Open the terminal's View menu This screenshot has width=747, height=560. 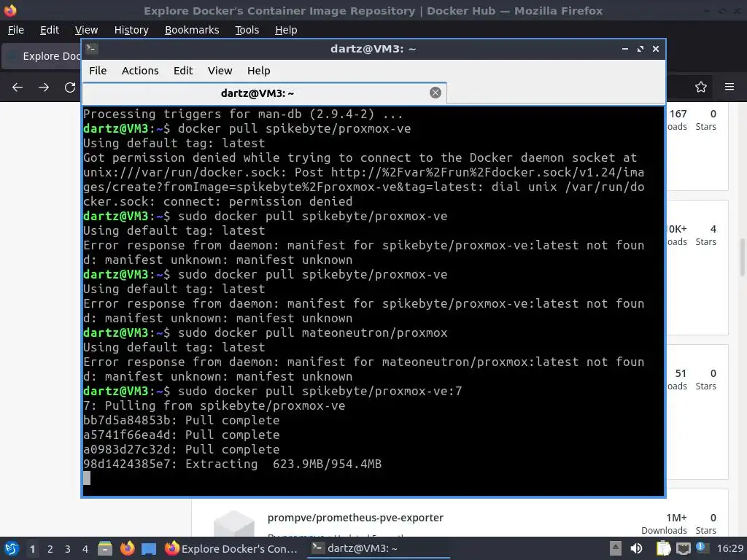click(x=220, y=71)
